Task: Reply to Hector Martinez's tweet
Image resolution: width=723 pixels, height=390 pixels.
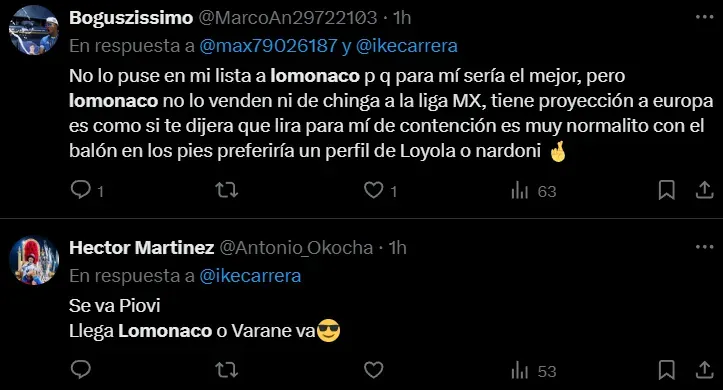Action: [x=81, y=370]
